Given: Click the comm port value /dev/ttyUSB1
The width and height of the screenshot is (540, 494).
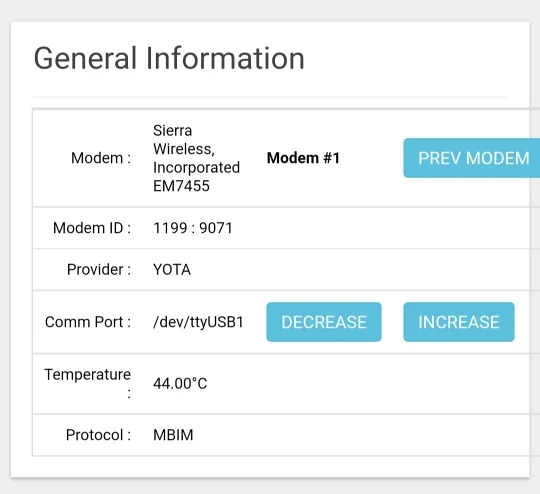Looking at the screenshot, I should (x=198, y=322).
